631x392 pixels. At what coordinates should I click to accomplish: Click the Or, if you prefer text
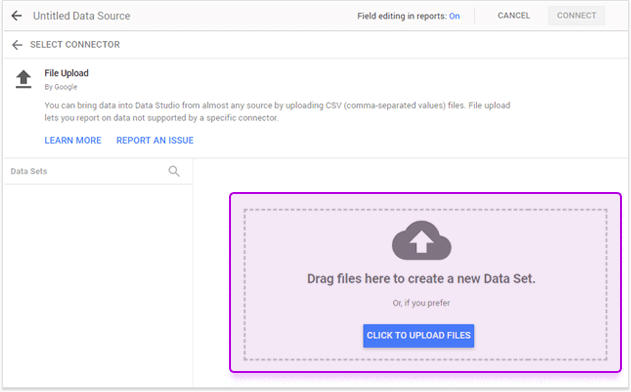[x=421, y=303]
